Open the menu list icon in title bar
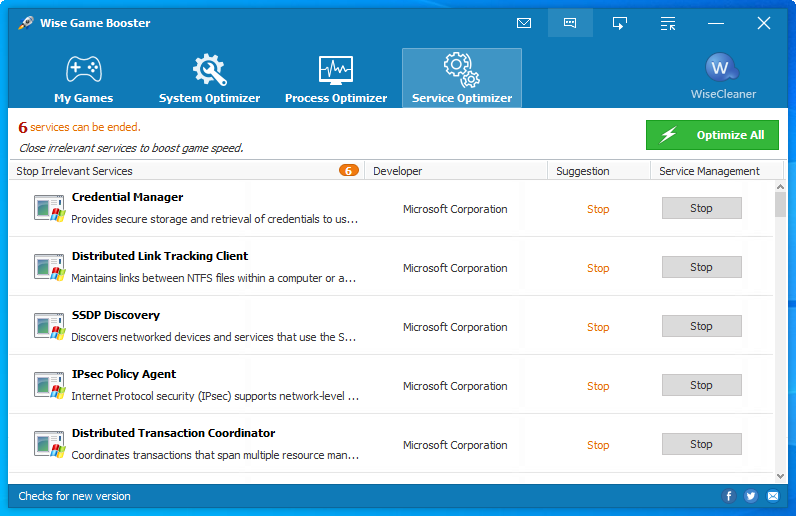The width and height of the screenshot is (796, 516). (x=668, y=23)
